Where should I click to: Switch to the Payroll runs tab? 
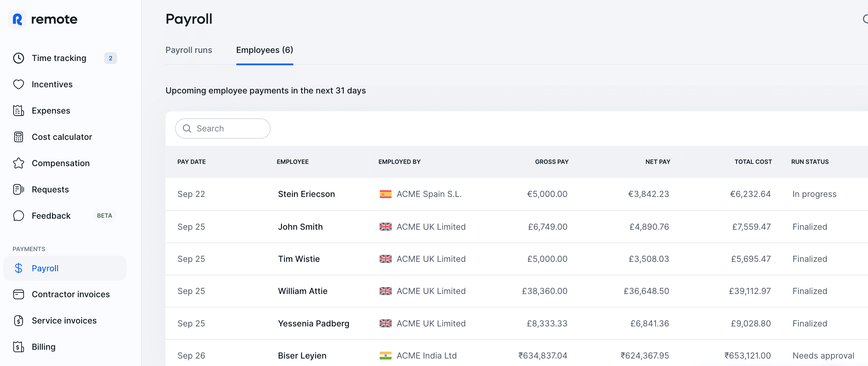pos(189,50)
